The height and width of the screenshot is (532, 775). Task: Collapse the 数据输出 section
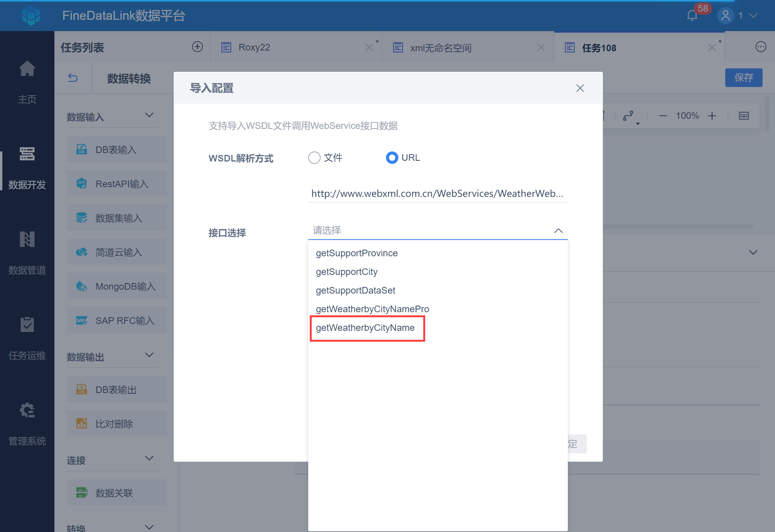pyautogui.click(x=149, y=355)
